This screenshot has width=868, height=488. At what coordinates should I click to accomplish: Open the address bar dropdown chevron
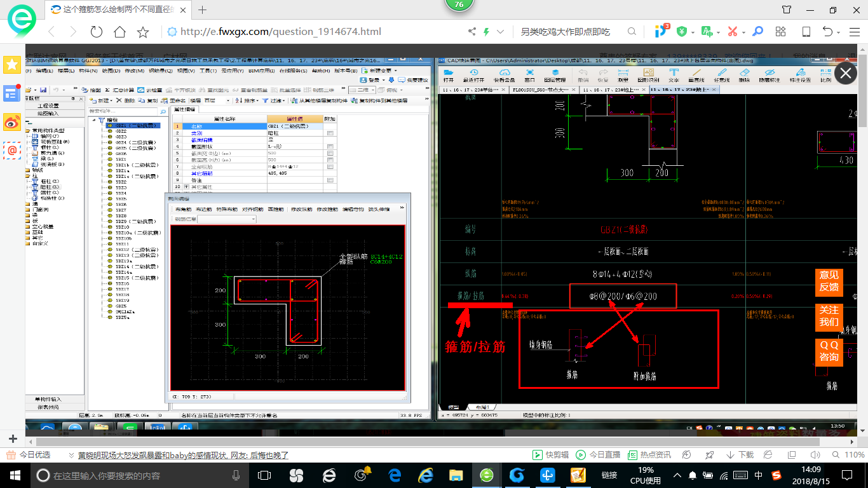pyautogui.click(x=501, y=31)
